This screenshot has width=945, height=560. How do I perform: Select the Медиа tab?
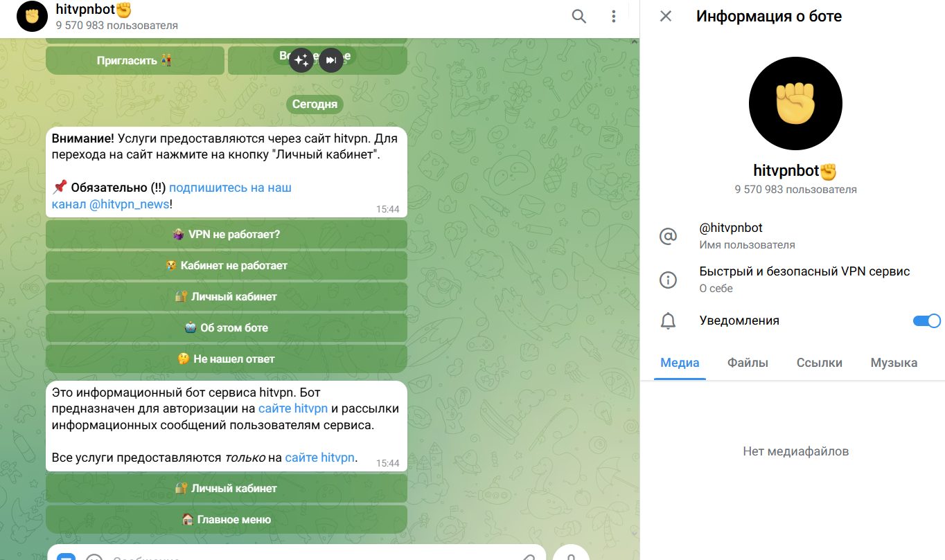(680, 363)
